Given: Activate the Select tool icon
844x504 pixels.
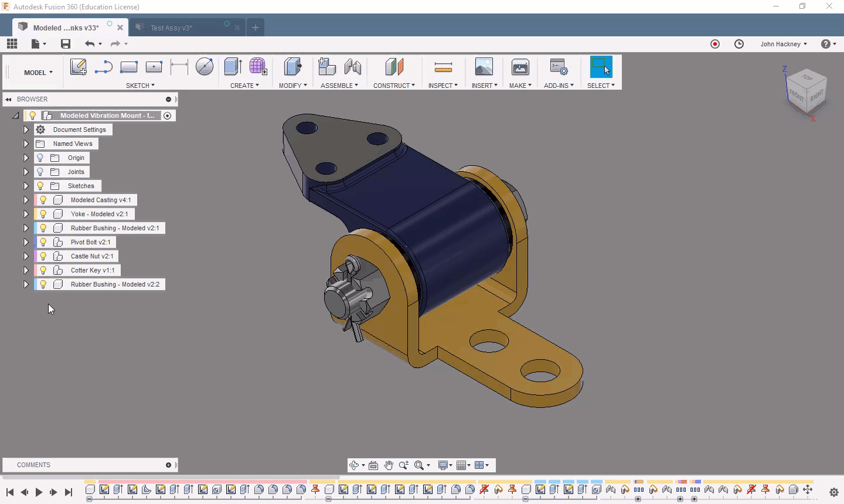Looking at the screenshot, I should click(601, 67).
